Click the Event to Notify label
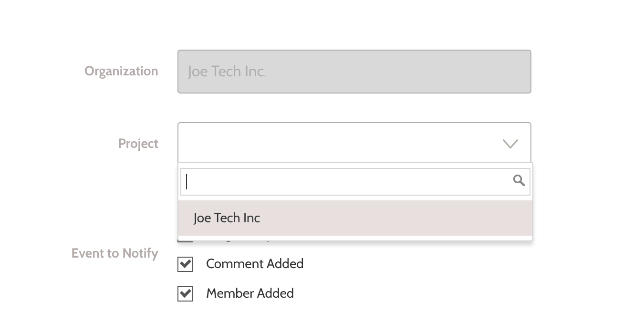This screenshot has width=644, height=333. click(115, 253)
